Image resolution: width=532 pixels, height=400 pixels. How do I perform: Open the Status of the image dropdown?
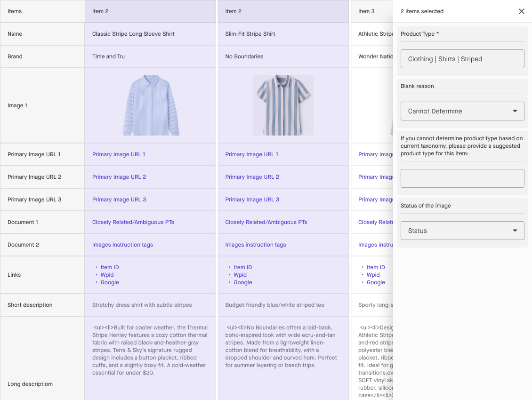462,231
